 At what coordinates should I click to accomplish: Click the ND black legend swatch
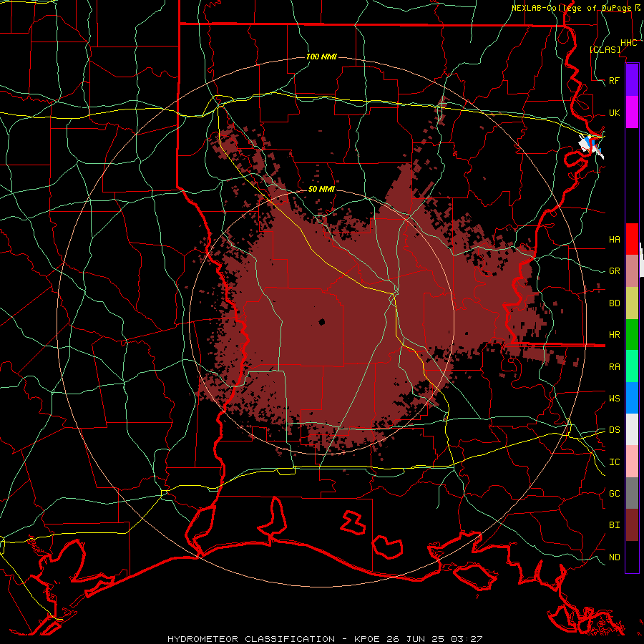click(632, 557)
